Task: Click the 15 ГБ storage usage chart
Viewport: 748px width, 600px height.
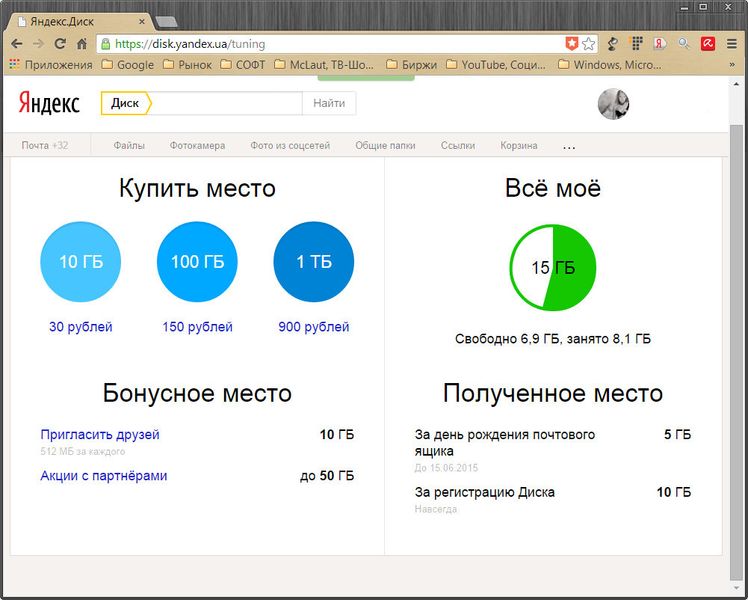Action: pos(553,267)
